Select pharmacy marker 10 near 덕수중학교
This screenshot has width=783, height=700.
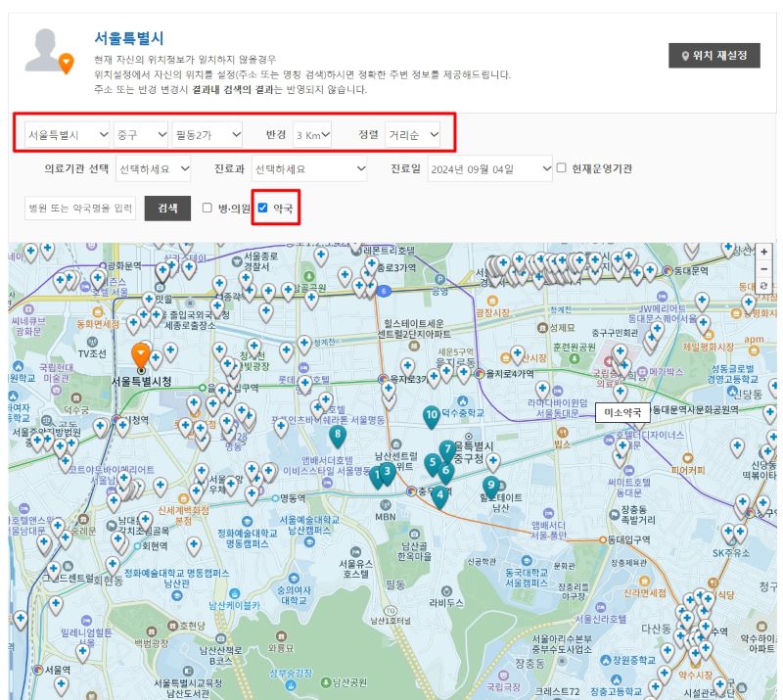point(432,414)
